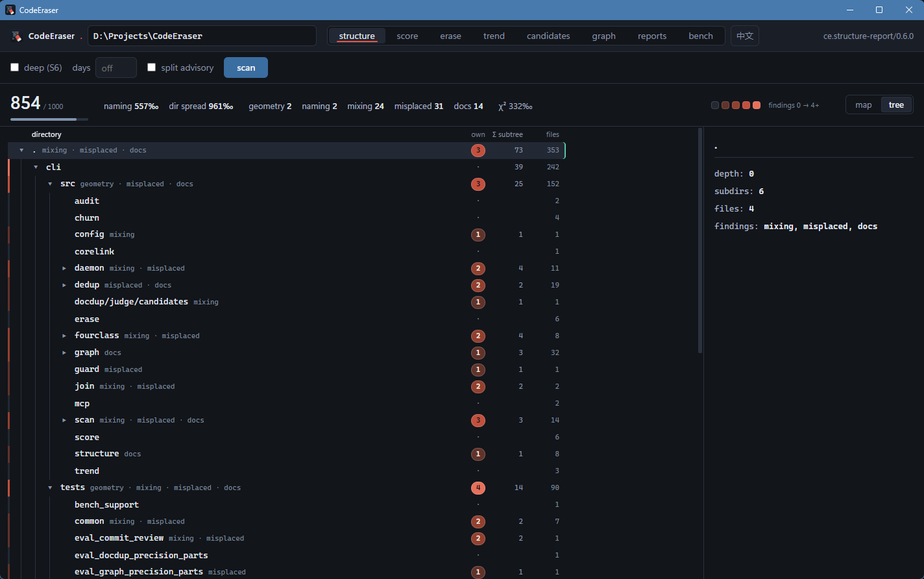Click the 'mixing 24' summary stat
Viewport: 924px width, 579px height.
coord(365,106)
